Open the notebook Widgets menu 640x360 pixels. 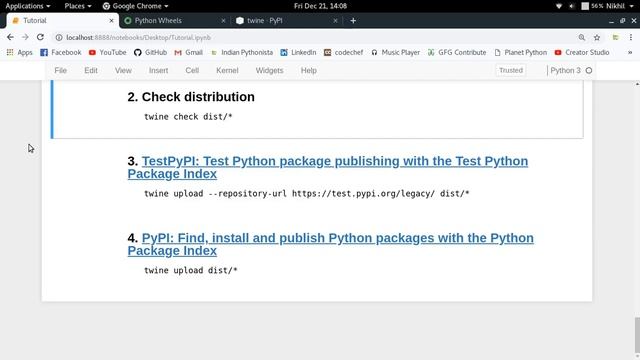[x=269, y=71]
